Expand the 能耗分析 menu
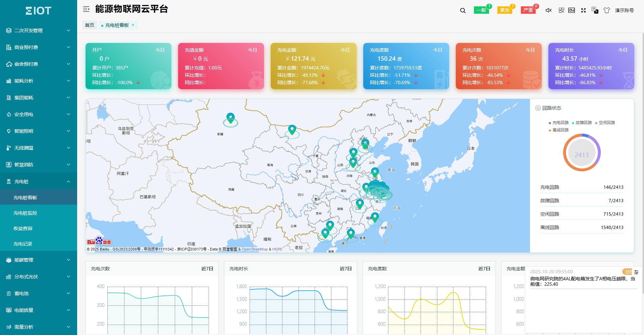The height and width of the screenshot is (335, 644). [39, 81]
